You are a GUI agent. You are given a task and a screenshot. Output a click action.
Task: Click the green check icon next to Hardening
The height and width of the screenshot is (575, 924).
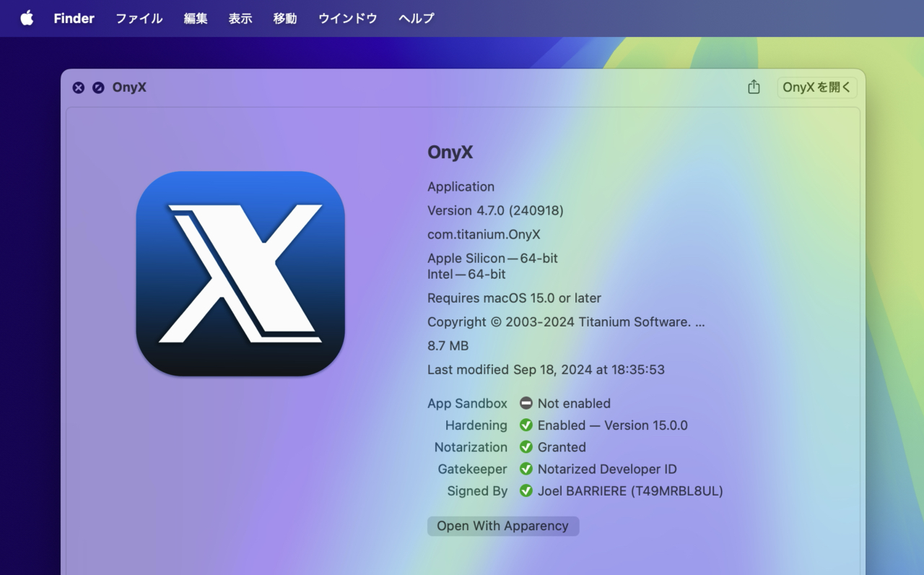point(526,425)
